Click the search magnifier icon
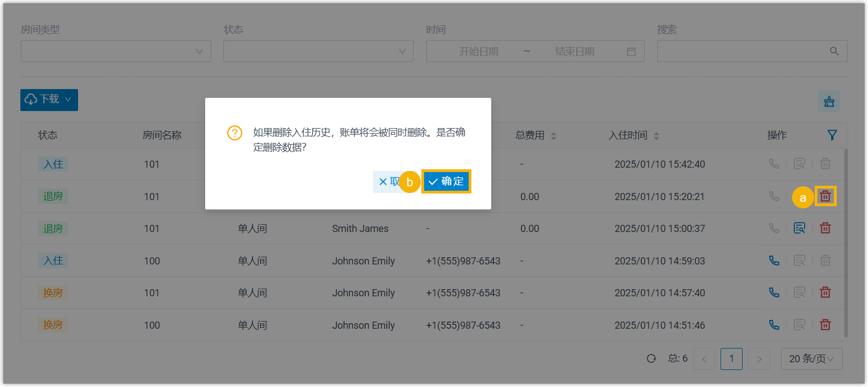This screenshot has height=387, width=868. 834,51
